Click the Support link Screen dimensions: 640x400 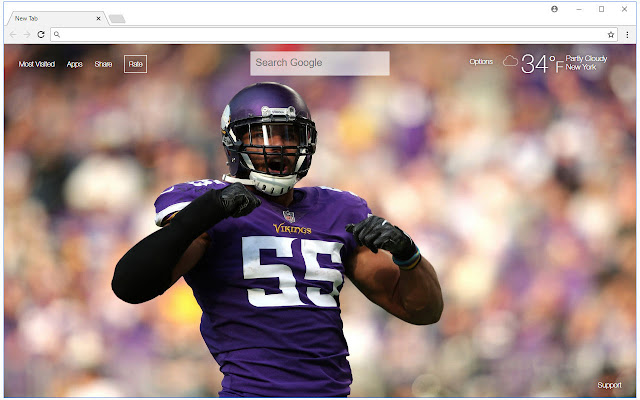click(609, 385)
